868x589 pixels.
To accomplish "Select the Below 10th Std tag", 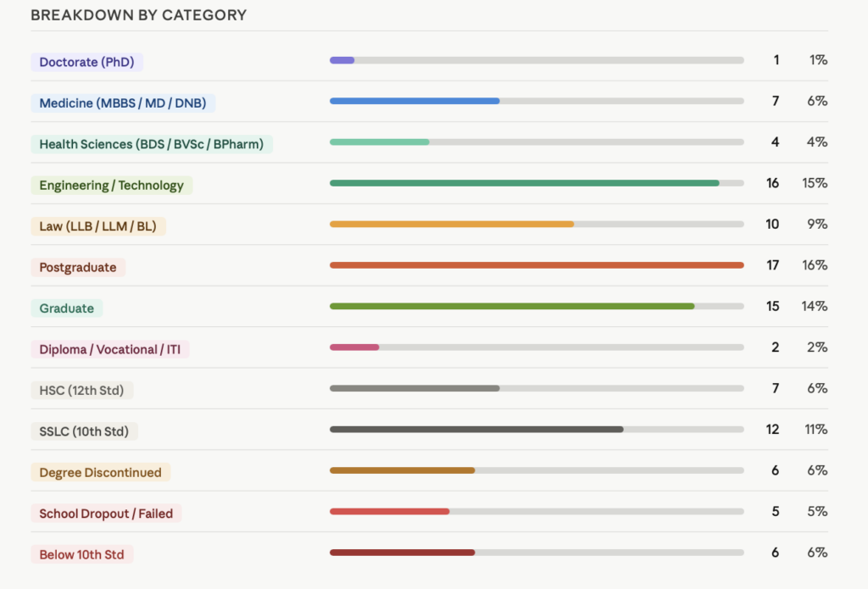I will (x=82, y=554).
